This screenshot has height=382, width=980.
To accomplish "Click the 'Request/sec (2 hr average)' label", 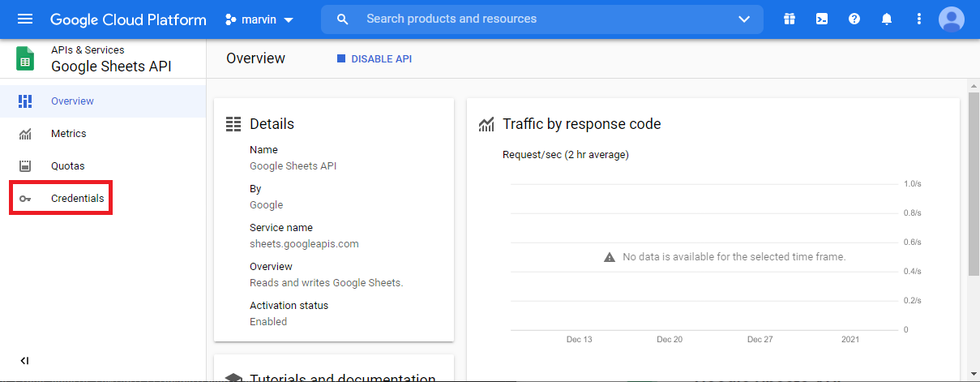I will [x=566, y=155].
